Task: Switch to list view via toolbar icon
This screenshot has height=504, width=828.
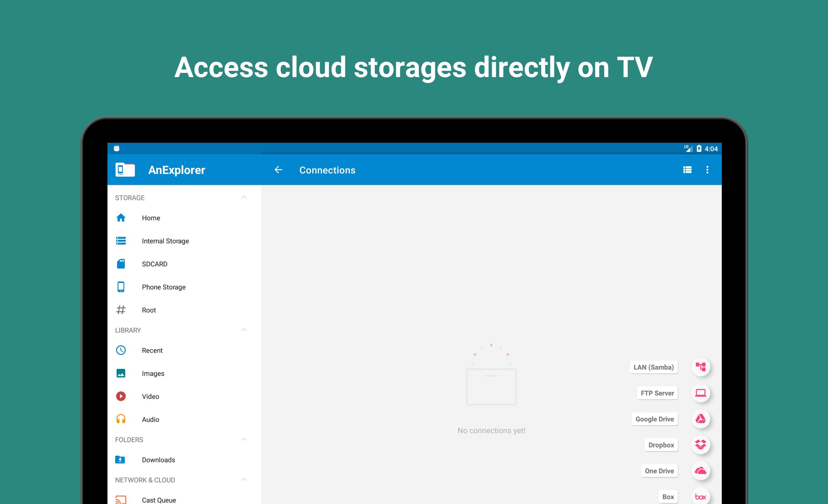Action: (x=687, y=170)
